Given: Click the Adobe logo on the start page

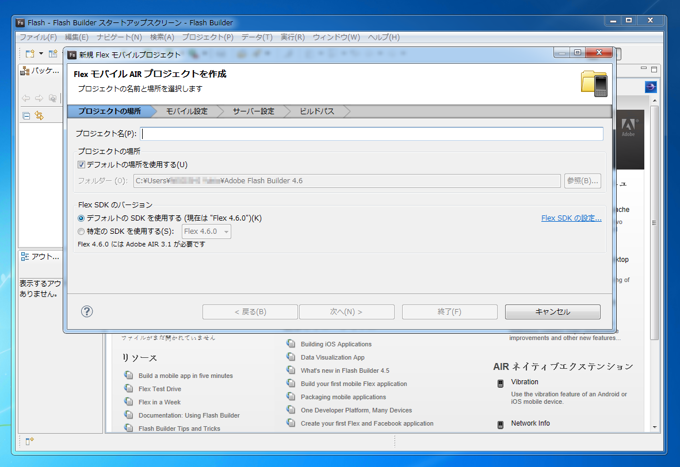Looking at the screenshot, I should click(x=628, y=127).
